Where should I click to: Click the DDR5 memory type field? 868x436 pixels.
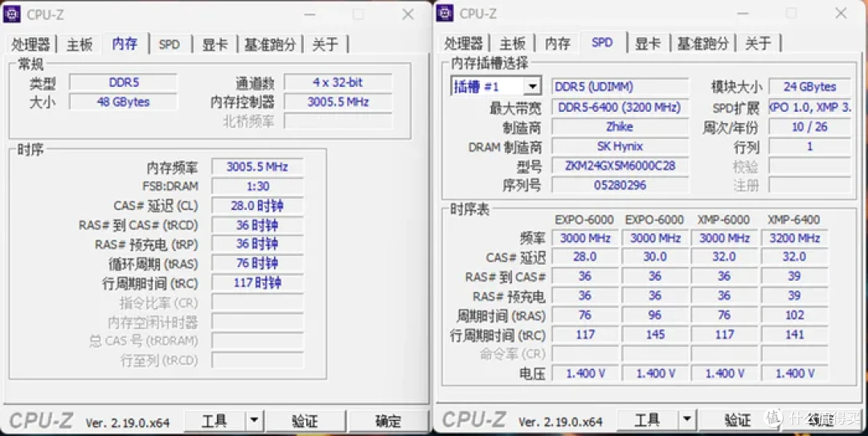point(123,83)
